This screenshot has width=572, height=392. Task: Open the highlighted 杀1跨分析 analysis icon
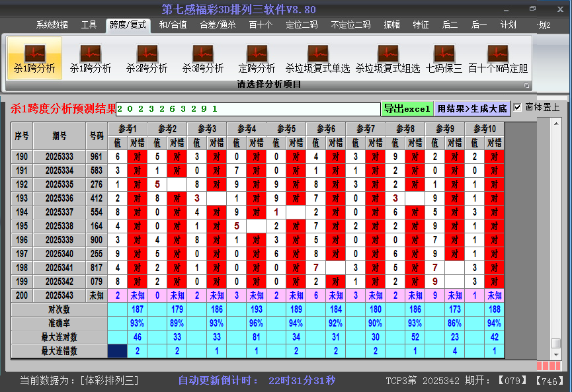[34, 58]
